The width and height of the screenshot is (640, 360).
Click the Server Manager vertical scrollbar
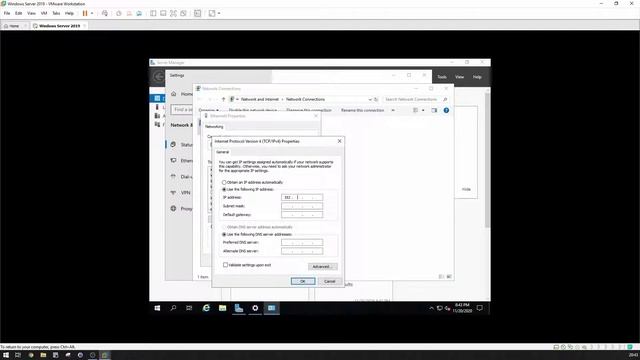click(x=487, y=159)
